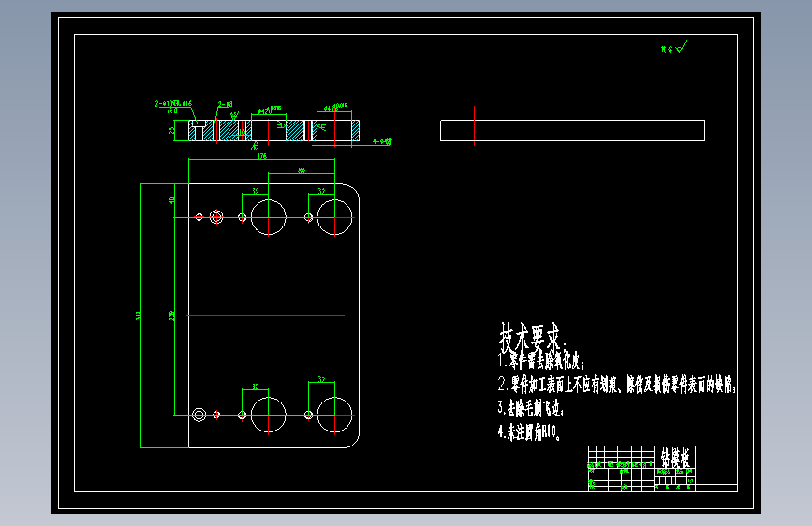Click the 2-Φ8 hole callout label
This screenshot has width=812, height=526.
226,104
